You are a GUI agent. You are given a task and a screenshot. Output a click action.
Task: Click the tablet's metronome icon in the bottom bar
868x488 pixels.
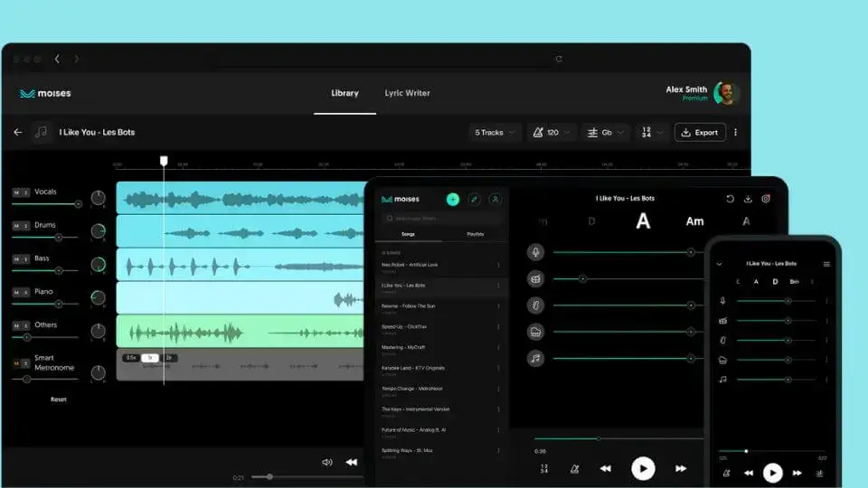pyautogui.click(x=575, y=469)
